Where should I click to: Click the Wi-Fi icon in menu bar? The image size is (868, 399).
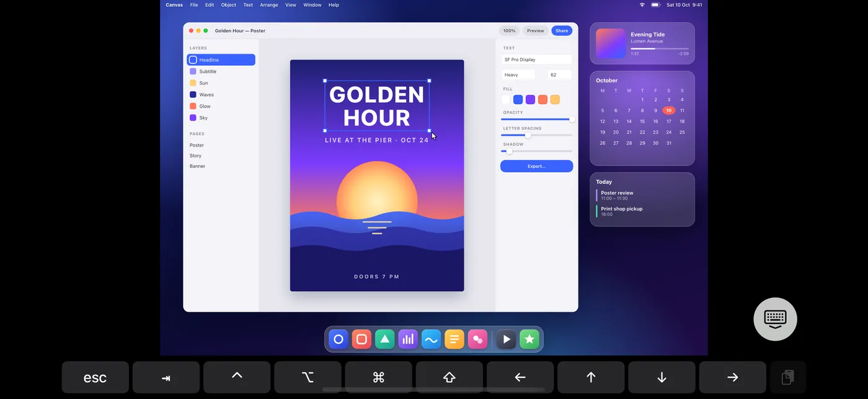click(x=642, y=5)
